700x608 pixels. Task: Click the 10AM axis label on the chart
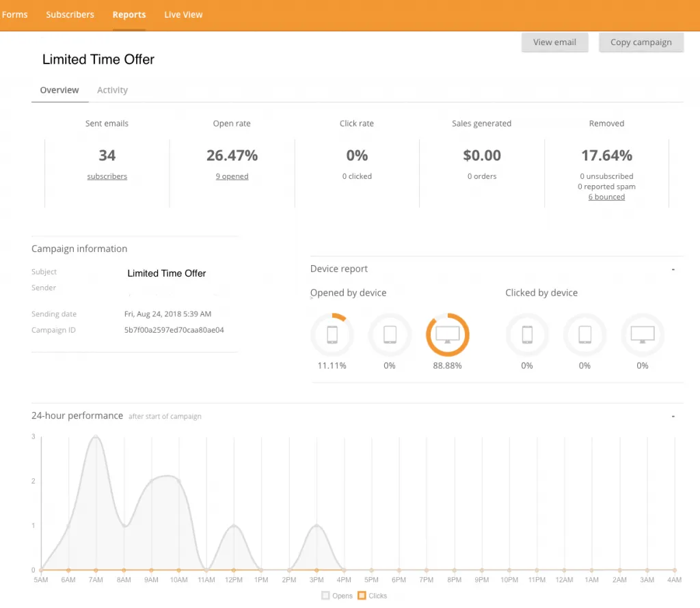click(178, 580)
